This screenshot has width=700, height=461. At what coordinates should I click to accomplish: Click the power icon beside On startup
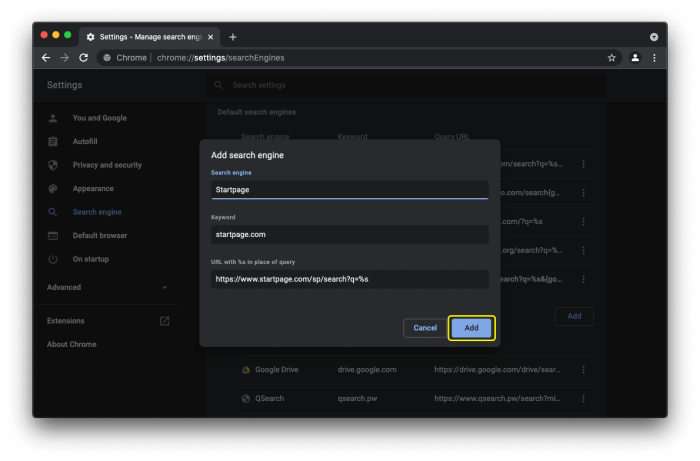click(53, 259)
